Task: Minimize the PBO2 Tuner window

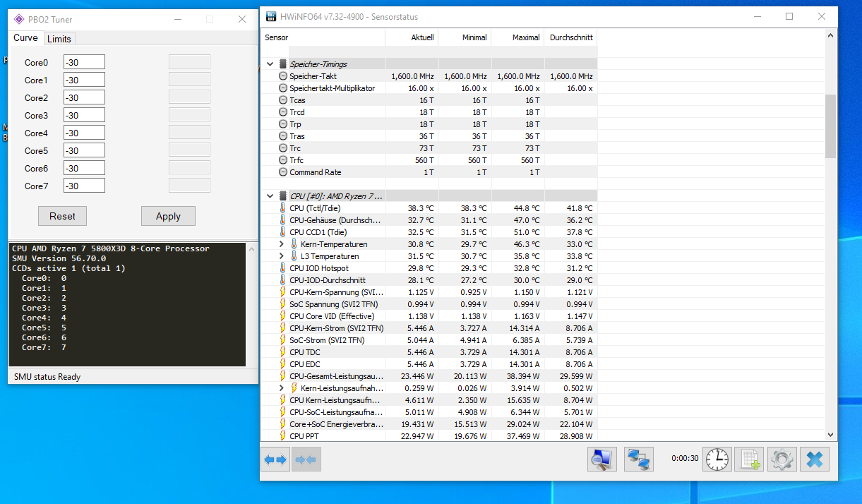Action: tap(177, 19)
